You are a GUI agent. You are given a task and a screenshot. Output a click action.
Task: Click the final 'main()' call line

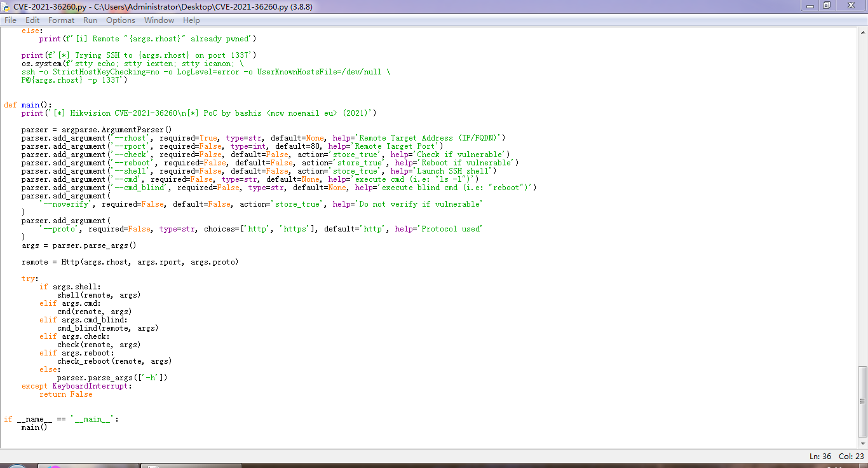coord(34,427)
